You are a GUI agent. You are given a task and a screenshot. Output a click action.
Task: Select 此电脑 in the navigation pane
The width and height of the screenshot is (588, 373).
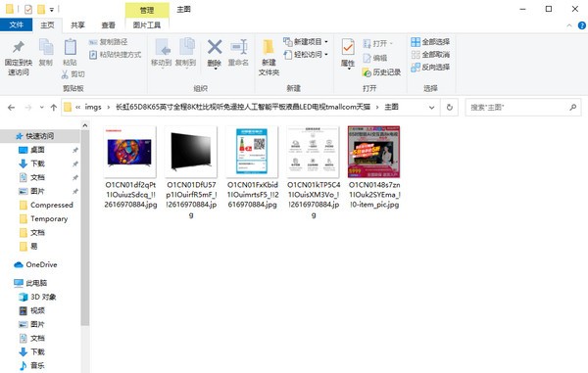point(36,283)
